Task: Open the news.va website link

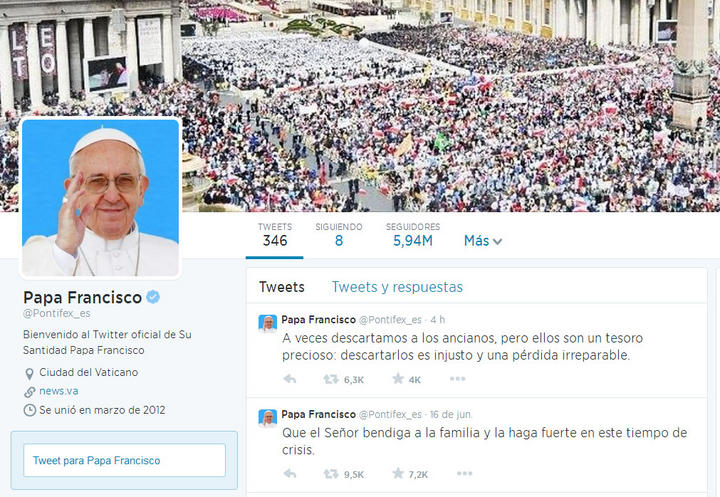Action: point(59,391)
